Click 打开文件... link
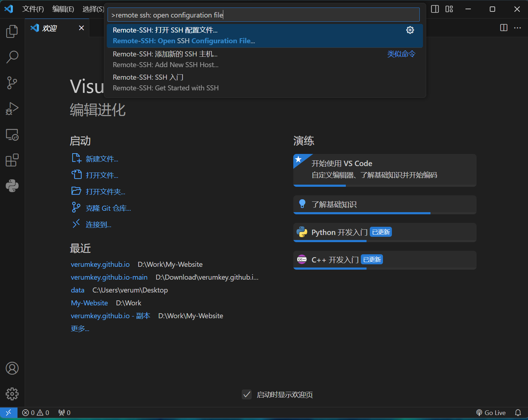The image size is (528, 420). [x=102, y=175]
